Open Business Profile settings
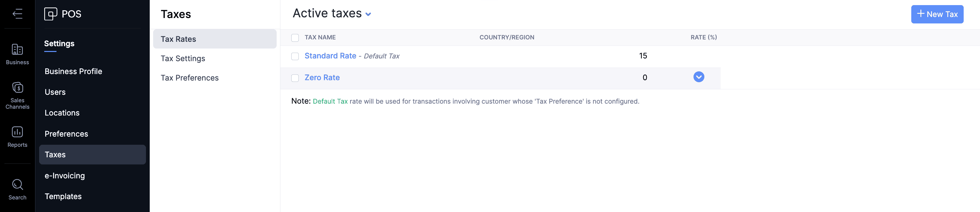This screenshot has width=980, height=212. point(73,71)
